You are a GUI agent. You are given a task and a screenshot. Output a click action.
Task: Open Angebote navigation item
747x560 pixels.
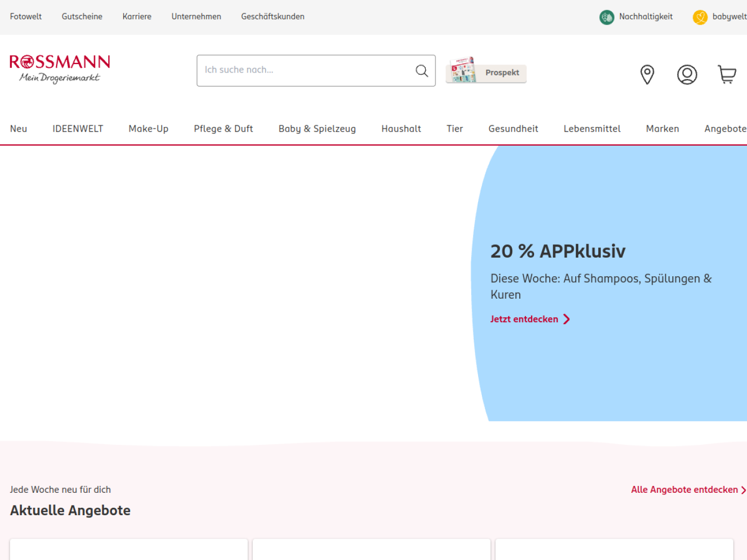point(726,129)
